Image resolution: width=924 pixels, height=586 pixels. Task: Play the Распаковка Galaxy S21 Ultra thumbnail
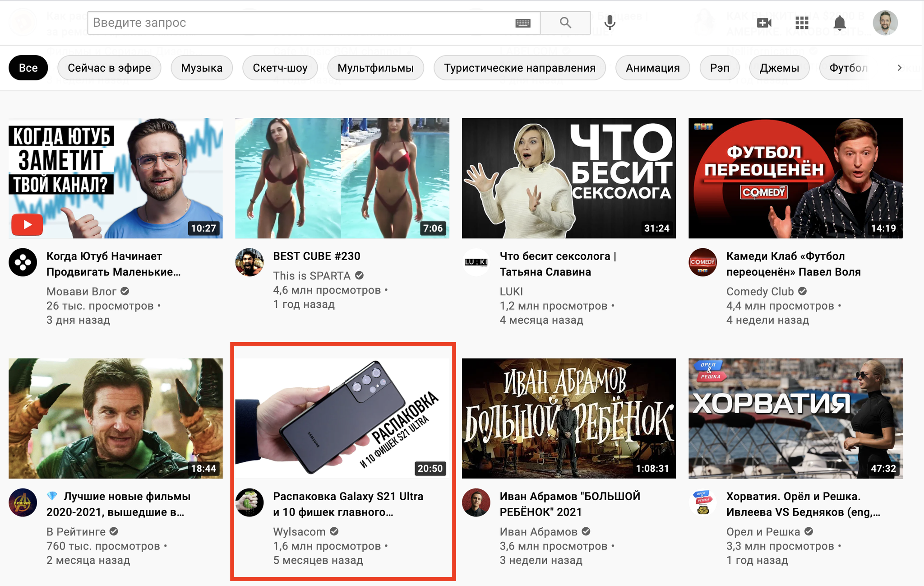tap(342, 419)
